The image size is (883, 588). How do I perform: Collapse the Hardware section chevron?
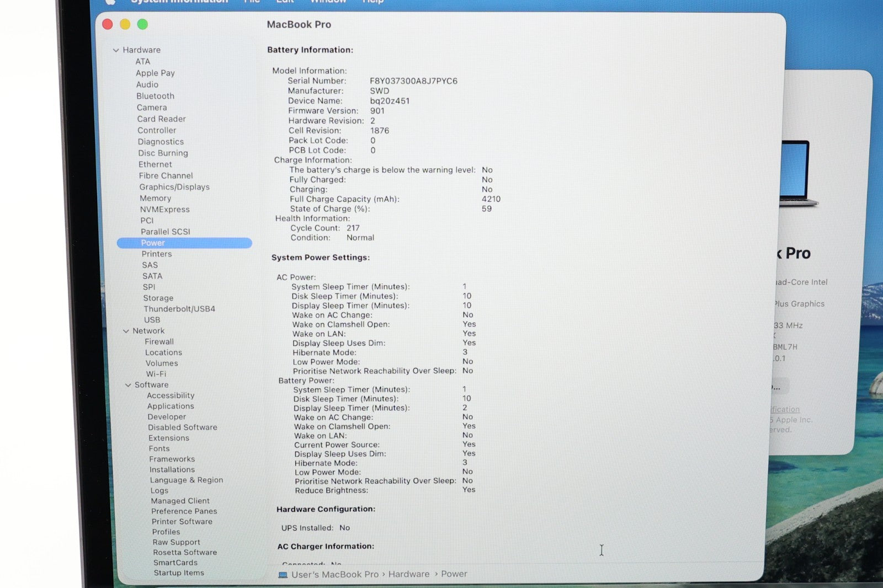click(x=116, y=50)
